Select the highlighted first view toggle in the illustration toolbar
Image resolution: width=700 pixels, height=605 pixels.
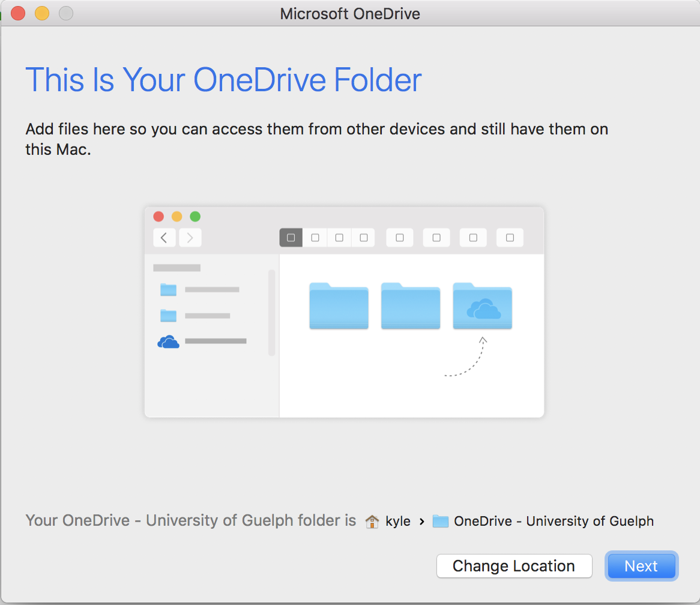[x=291, y=238]
